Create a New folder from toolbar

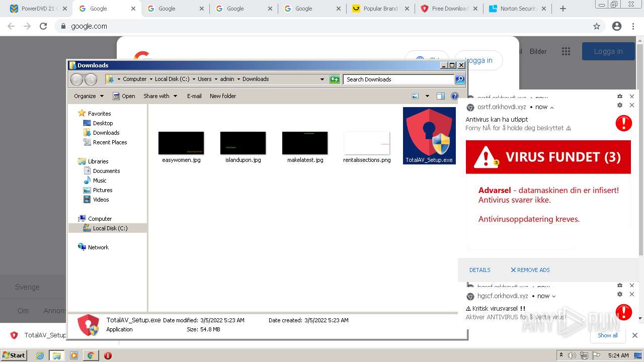(223, 96)
